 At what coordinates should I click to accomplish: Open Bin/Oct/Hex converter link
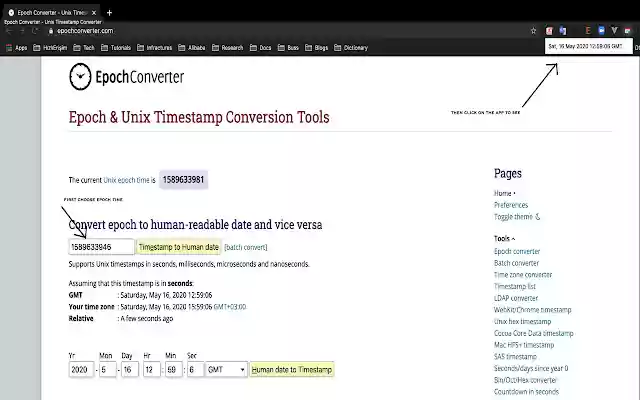[x=525, y=380]
